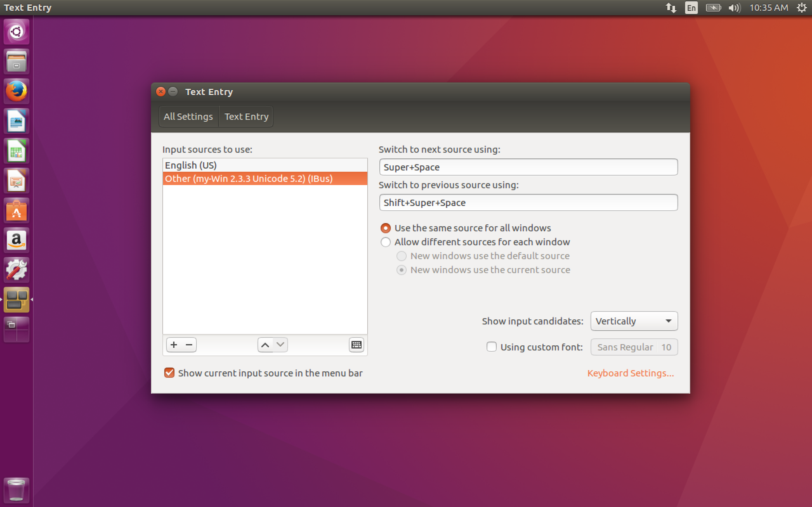Viewport: 812px width, 507px height.
Task: Expand the Show input candidates Vertically dropdown
Action: (634, 321)
